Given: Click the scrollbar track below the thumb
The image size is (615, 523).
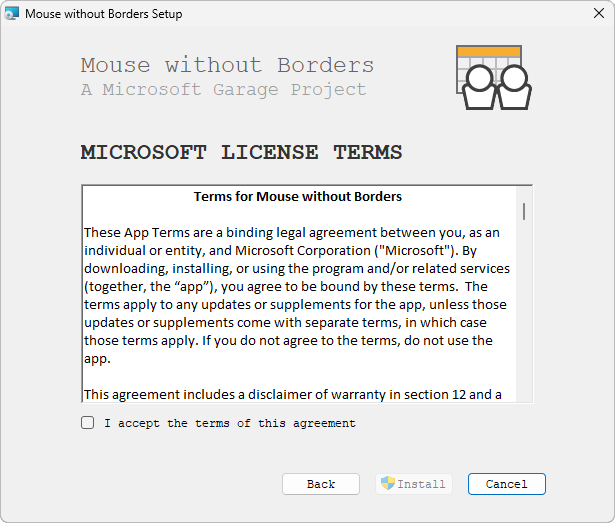Looking at the screenshot, I should (x=524, y=320).
